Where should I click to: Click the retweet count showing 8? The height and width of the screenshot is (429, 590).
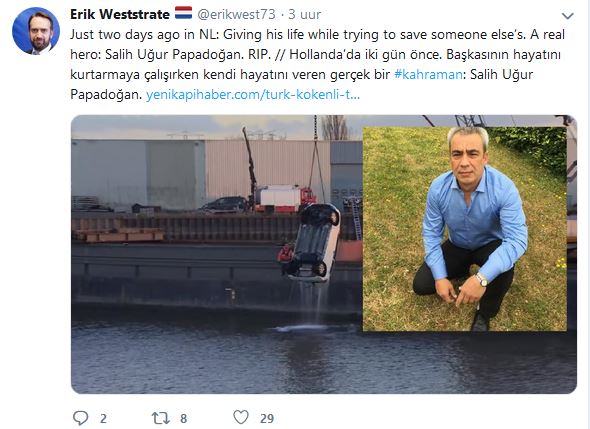pyautogui.click(x=184, y=418)
